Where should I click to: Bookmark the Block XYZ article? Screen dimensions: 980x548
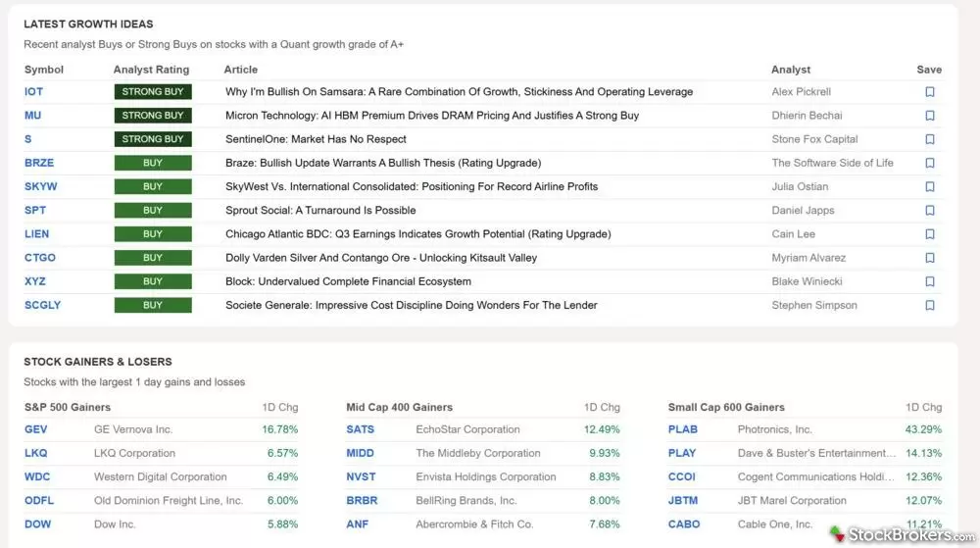point(929,281)
